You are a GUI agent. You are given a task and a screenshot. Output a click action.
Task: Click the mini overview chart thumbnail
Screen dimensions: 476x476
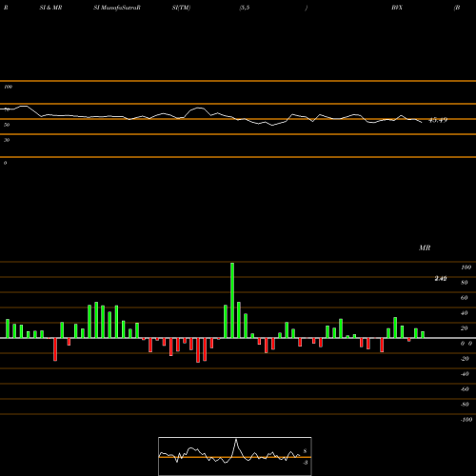pos(235,456)
